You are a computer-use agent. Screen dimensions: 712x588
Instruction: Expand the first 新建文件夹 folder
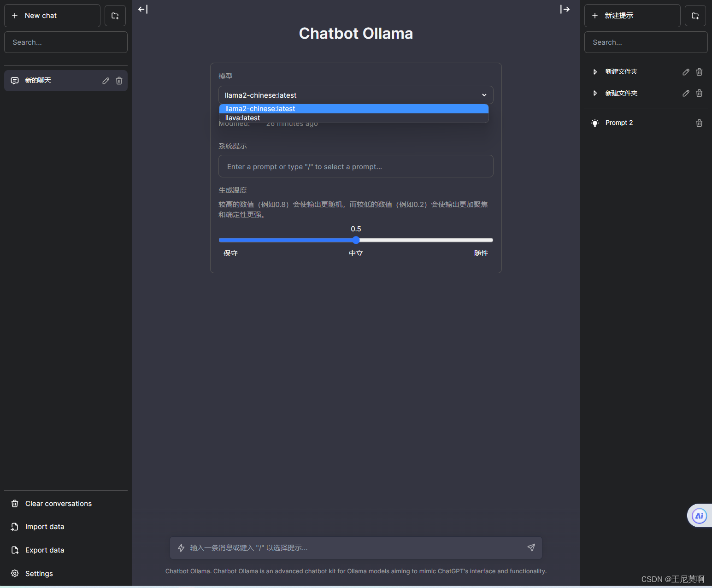595,72
